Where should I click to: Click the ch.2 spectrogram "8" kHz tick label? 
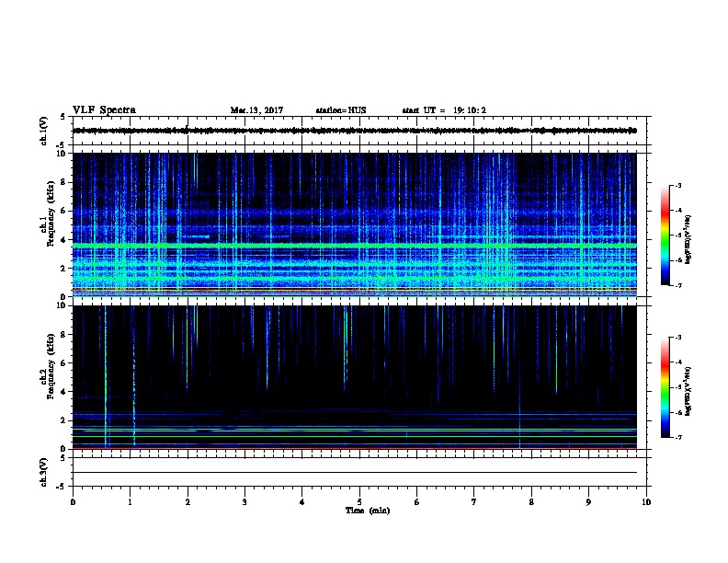[64, 335]
